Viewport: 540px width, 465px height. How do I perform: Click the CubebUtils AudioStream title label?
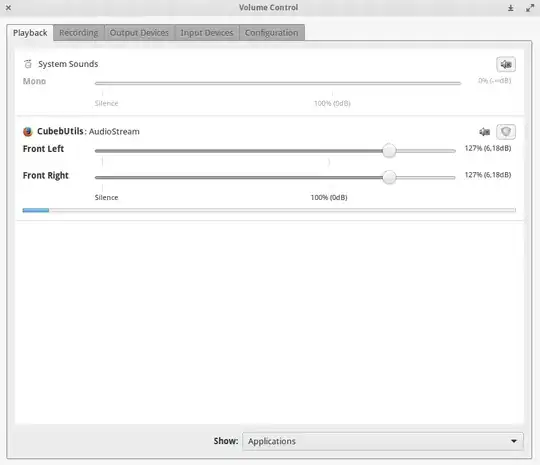(88, 132)
